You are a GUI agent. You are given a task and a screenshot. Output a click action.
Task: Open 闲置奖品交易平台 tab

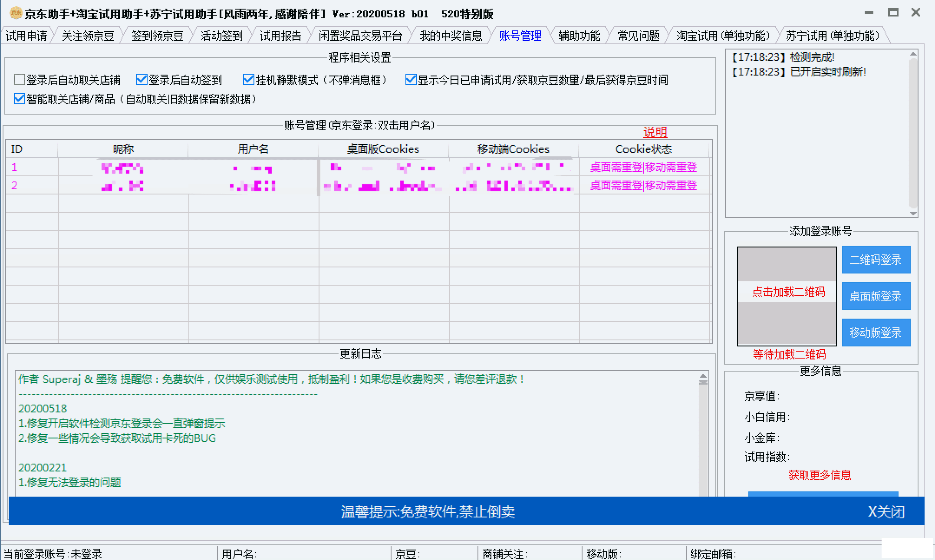360,36
